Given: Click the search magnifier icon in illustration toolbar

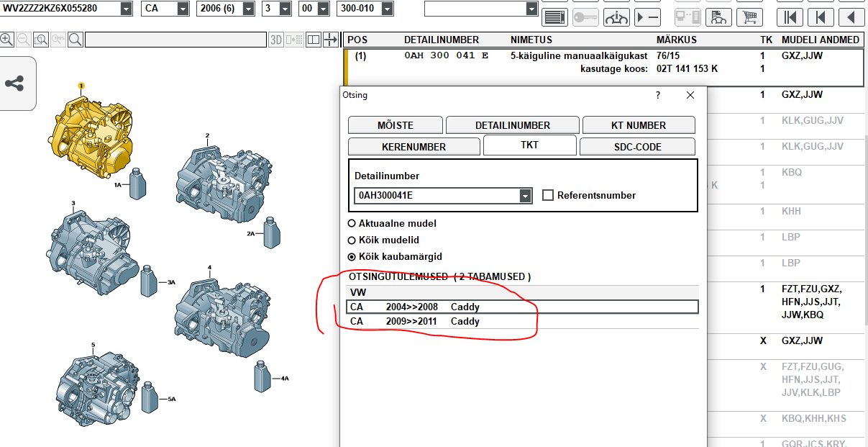Looking at the screenshot, I should (75, 40).
